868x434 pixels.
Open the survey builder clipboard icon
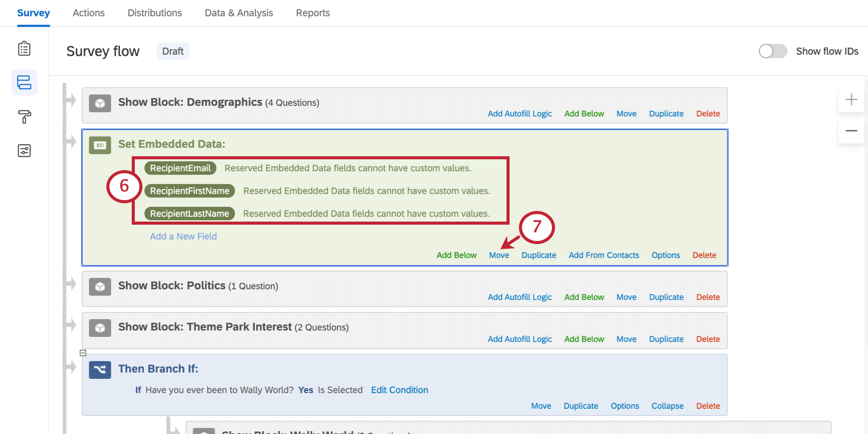click(24, 49)
